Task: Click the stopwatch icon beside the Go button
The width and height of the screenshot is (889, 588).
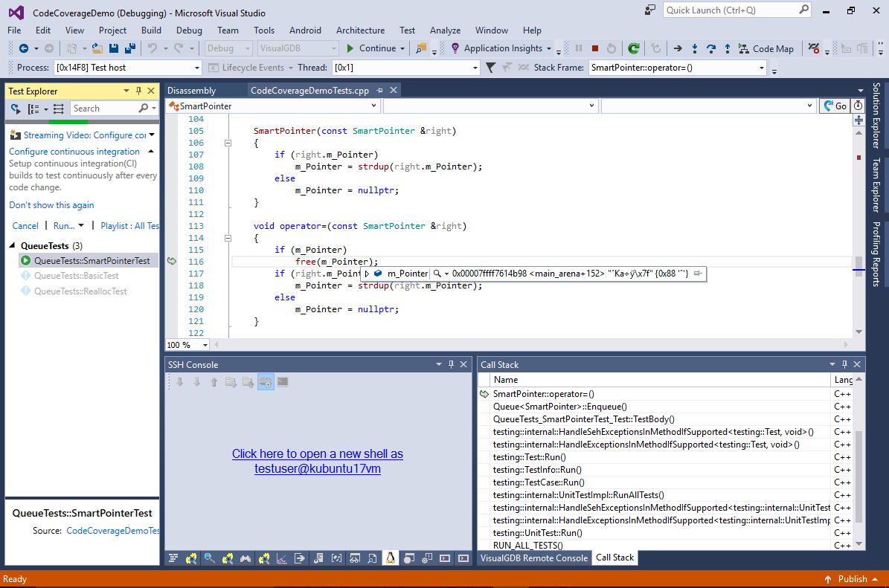Action: (x=858, y=106)
